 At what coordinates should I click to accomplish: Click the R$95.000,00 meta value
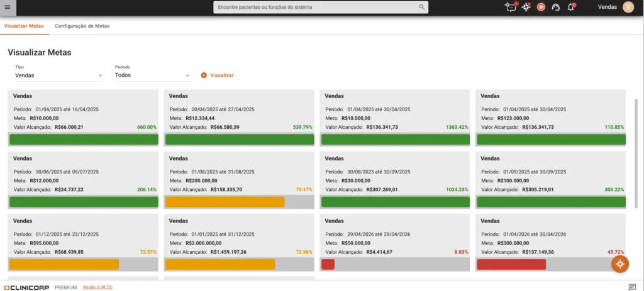tap(45, 243)
